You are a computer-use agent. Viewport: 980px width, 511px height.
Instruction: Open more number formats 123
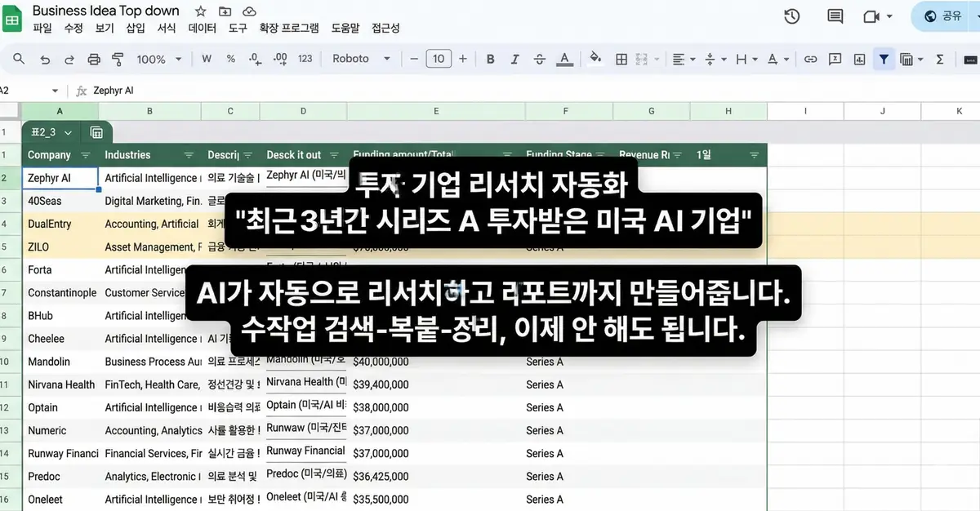point(305,59)
